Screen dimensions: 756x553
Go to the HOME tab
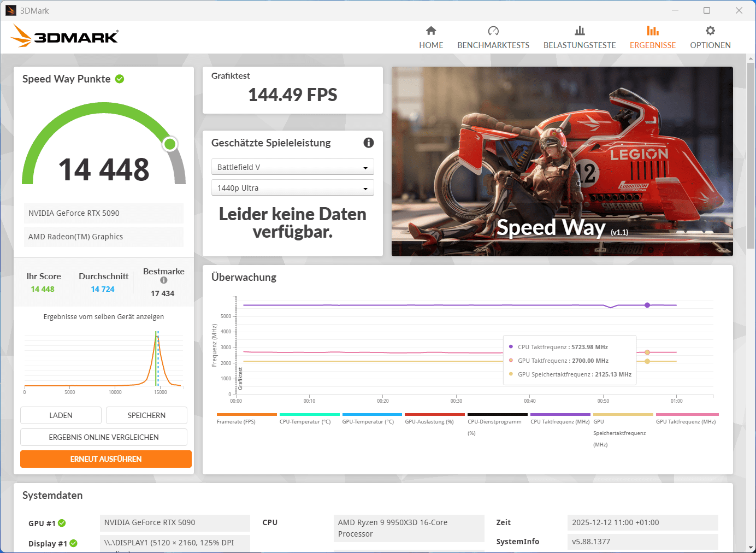tap(431, 37)
